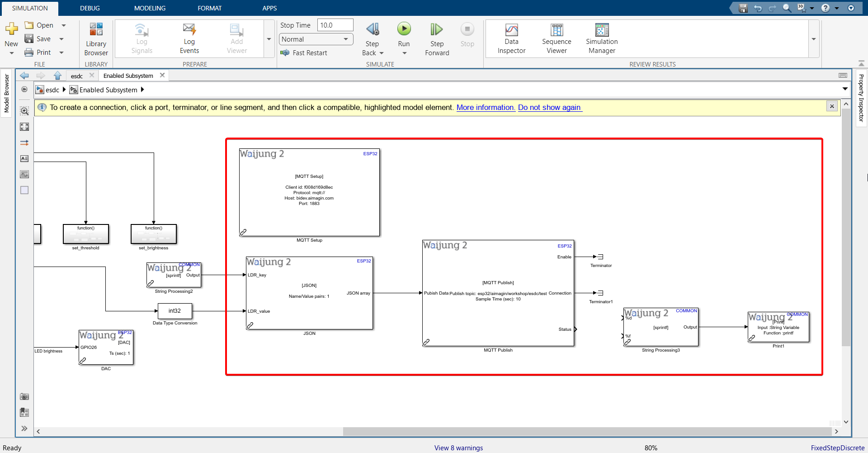Click the Zoom In palette icon
The image size is (868, 453).
(x=24, y=111)
